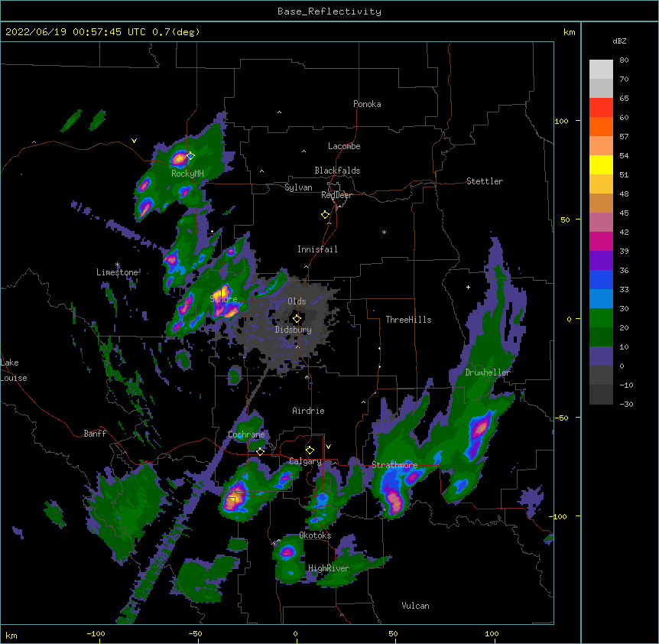Click the Lake Louise label
This screenshot has height=644, width=659.
14,370
